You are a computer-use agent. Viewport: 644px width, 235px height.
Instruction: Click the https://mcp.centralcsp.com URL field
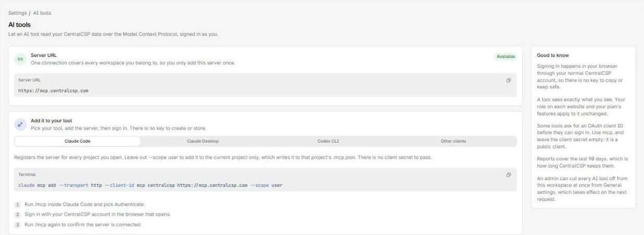(x=266, y=85)
